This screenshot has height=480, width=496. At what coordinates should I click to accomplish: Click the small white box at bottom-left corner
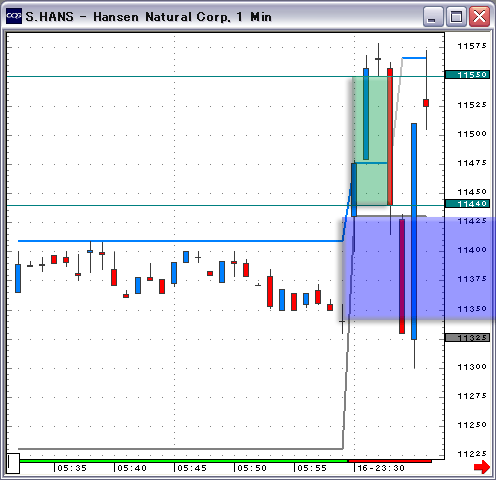(x=13, y=463)
